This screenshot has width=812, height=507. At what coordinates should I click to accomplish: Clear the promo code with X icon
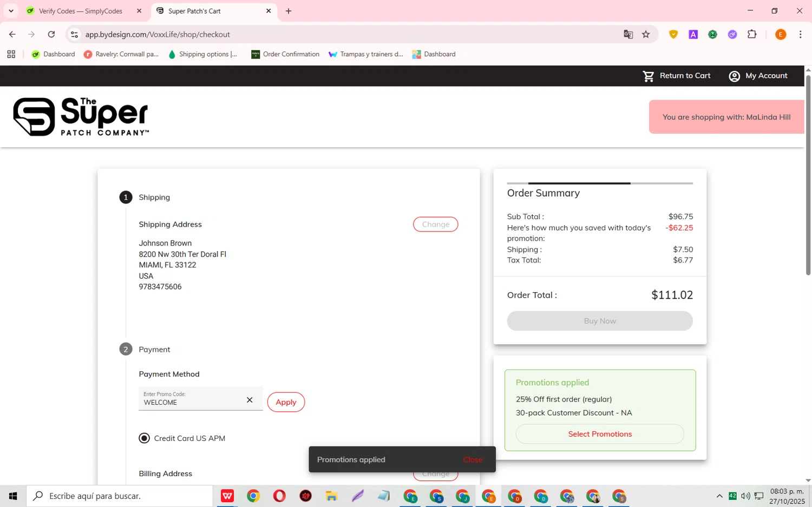[x=250, y=400]
